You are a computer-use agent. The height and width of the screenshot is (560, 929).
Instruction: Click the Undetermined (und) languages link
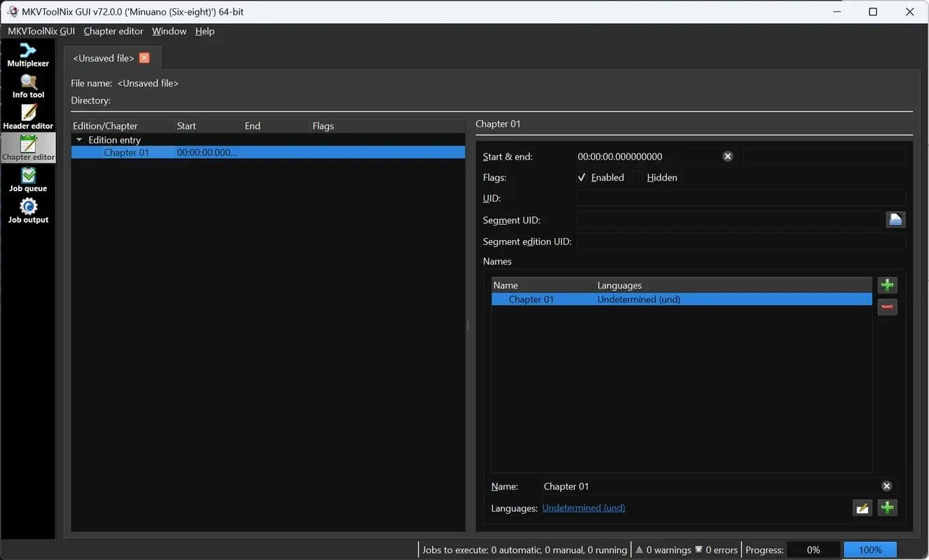[583, 508]
